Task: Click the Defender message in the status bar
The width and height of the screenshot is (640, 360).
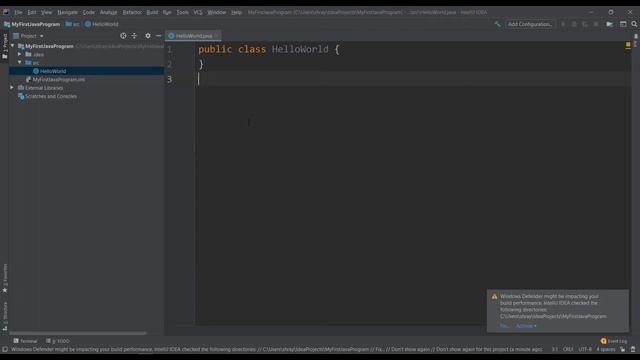Action: click(x=277, y=349)
